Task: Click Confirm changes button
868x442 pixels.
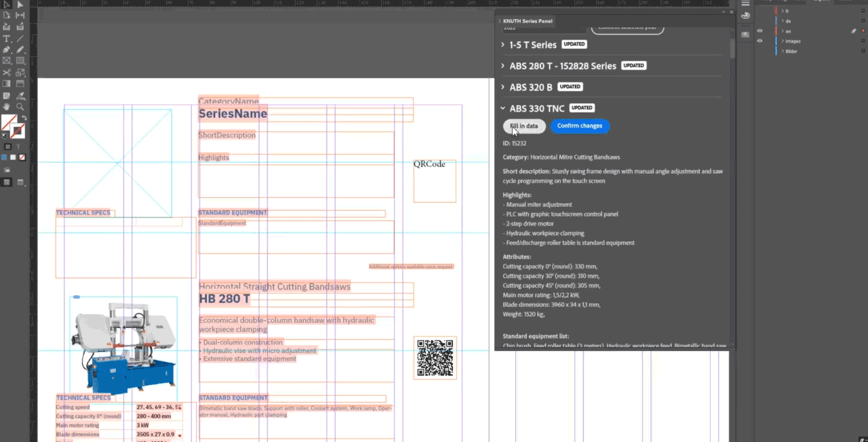Action: point(580,126)
